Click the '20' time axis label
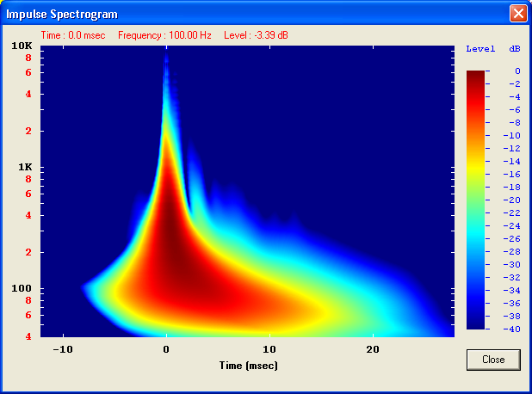Screen dimensions: 532x394 tap(373, 349)
